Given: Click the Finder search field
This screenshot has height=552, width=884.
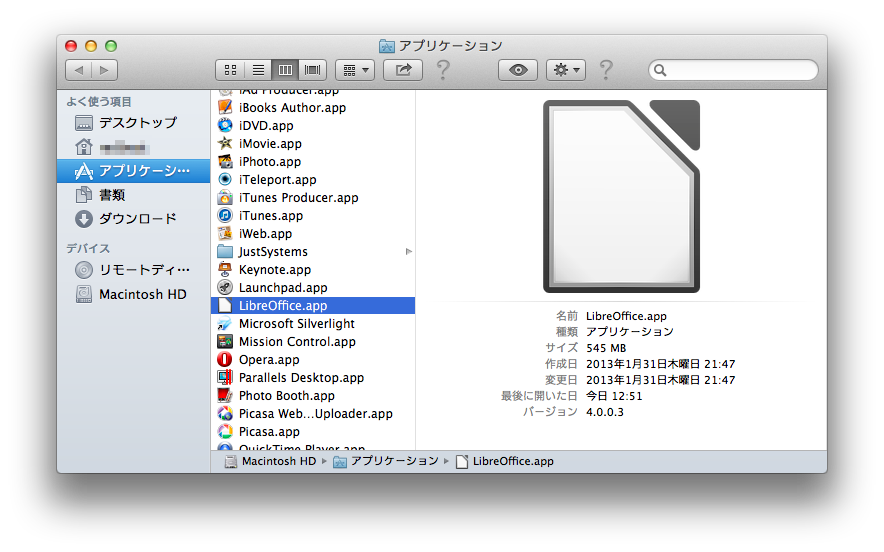Looking at the screenshot, I should 733,70.
